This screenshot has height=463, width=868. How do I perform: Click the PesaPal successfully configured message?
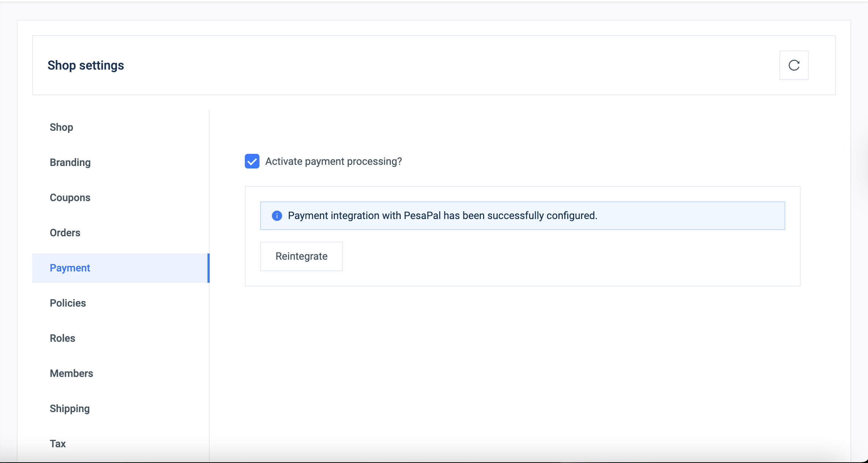coord(442,215)
